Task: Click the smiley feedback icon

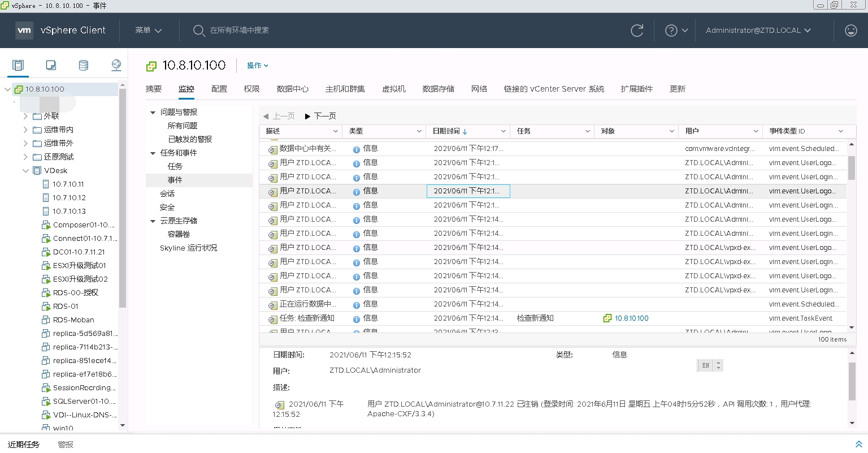Action: coord(851,31)
